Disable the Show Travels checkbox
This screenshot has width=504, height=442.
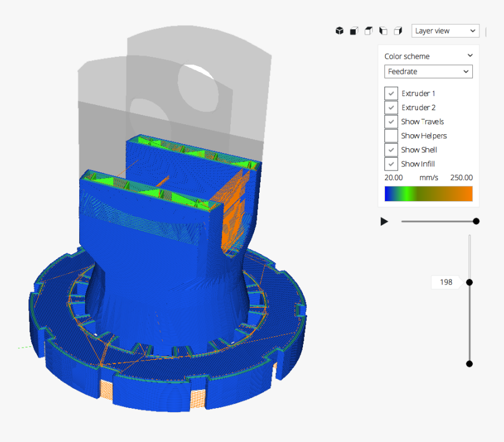[x=391, y=121]
